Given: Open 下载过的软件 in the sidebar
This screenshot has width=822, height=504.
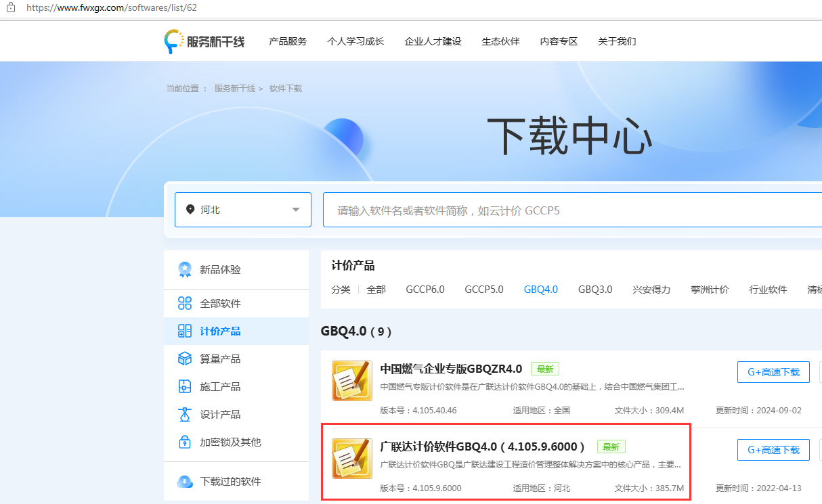Looking at the screenshot, I should [x=236, y=482].
